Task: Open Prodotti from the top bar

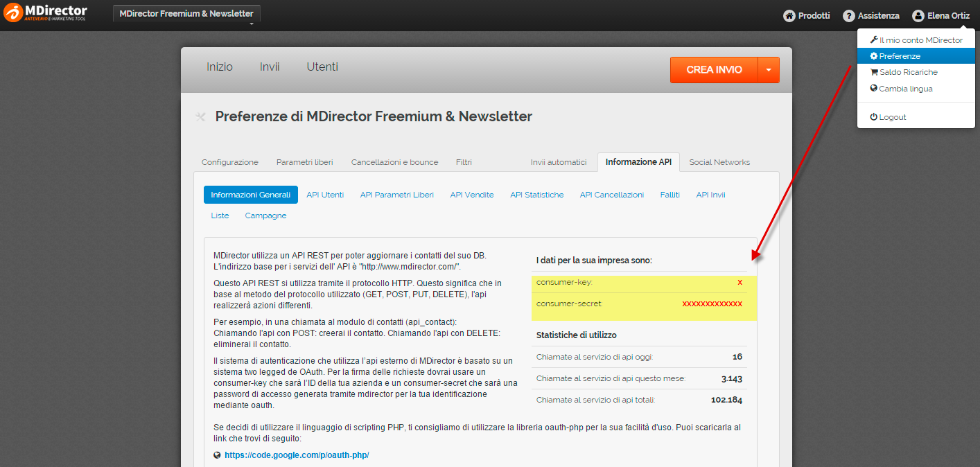Action: (806, 15)
